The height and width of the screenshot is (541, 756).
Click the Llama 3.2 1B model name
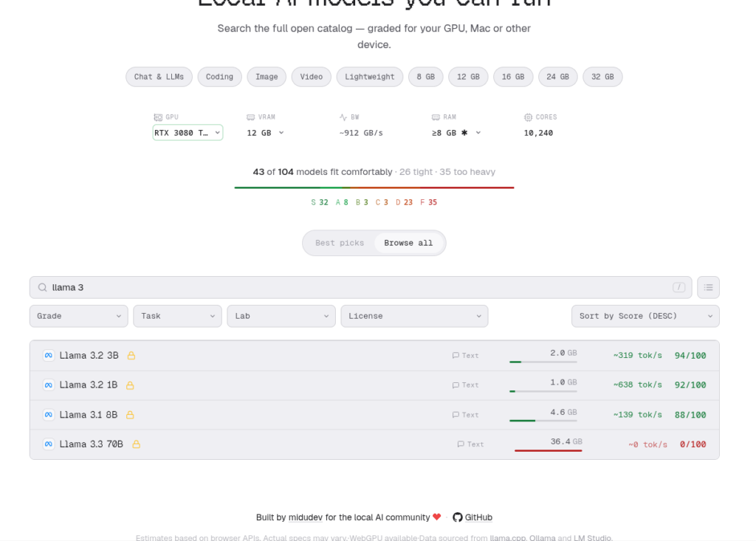pos(89,385)
